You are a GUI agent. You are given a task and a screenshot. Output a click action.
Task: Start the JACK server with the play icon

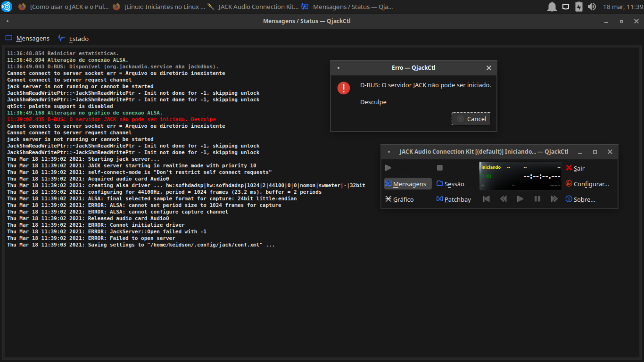click(x=388, y=168)
